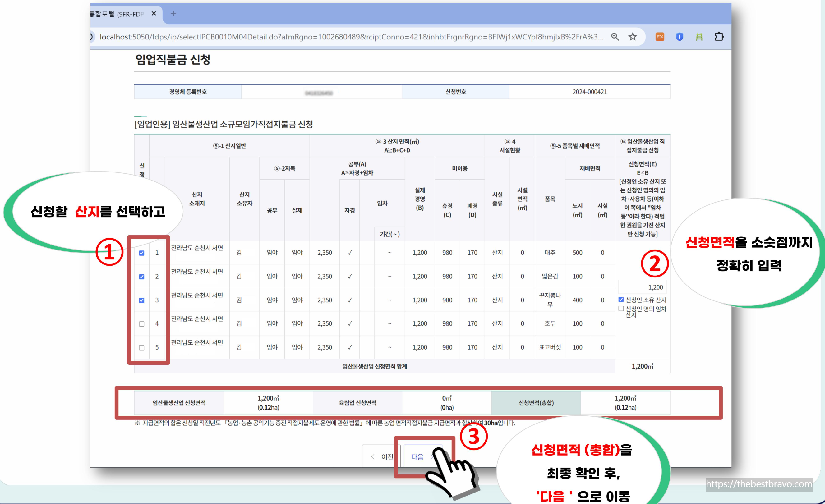
Task: Check the row 4 forest land checkbox
Action: [x=142, y=324]
